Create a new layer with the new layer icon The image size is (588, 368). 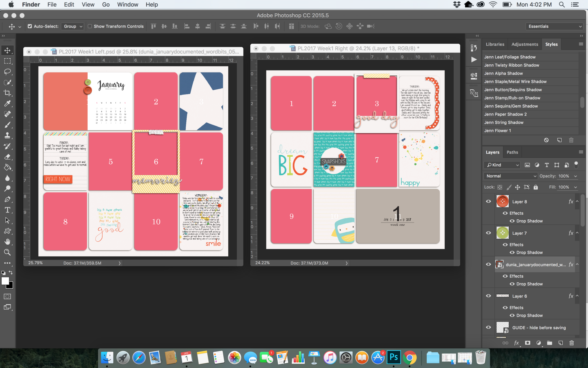click(x=560, y=343)
